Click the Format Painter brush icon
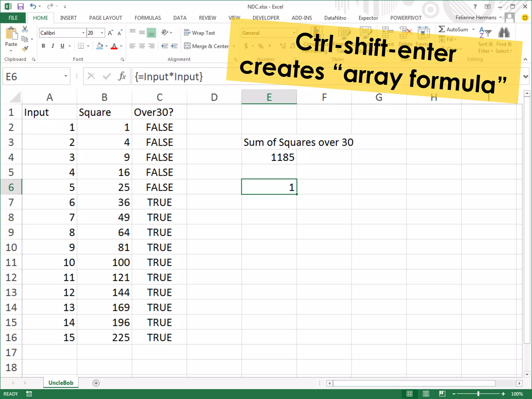532x399 pixels. tap(25, 49)
